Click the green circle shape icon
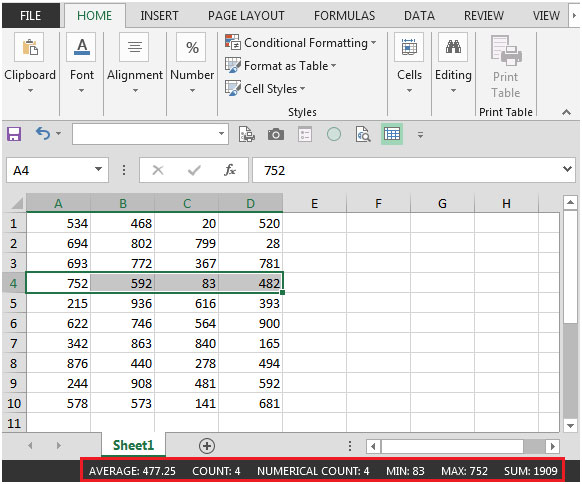Screen dimensions: 582x484 pos(334,134)
